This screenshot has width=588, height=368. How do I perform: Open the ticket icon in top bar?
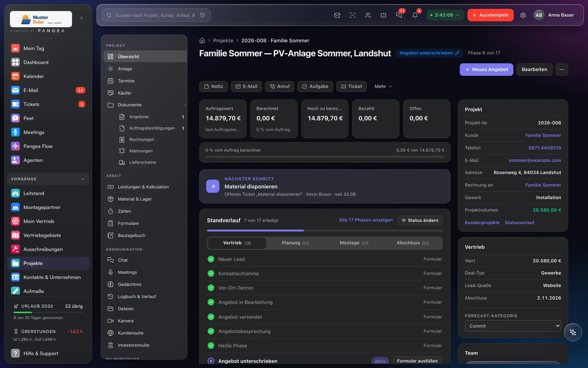(x=383, y=15)
